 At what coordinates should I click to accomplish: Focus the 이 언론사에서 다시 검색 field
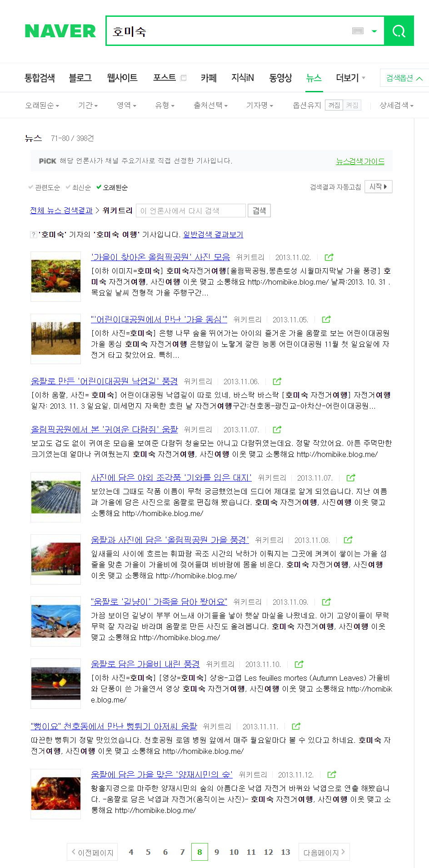[x=191, y=211]
